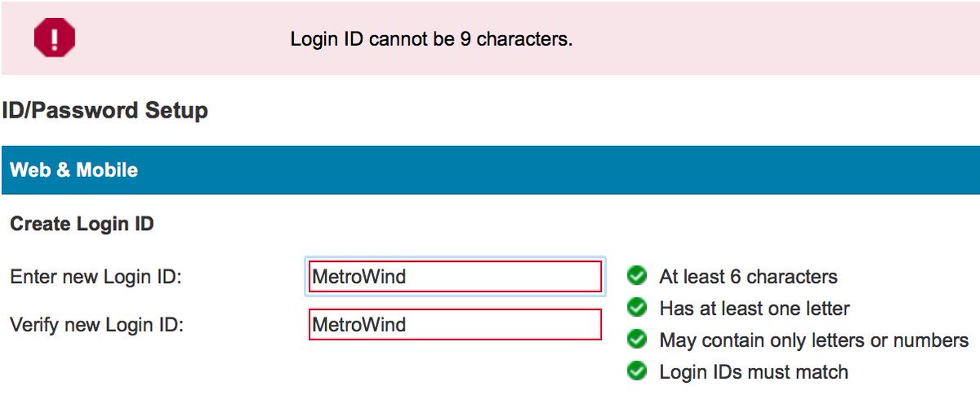Click May contain only letters or numbers text
The height and width of the screenshot is (395, 980).
pyautogui.click(x=813, y=340)
